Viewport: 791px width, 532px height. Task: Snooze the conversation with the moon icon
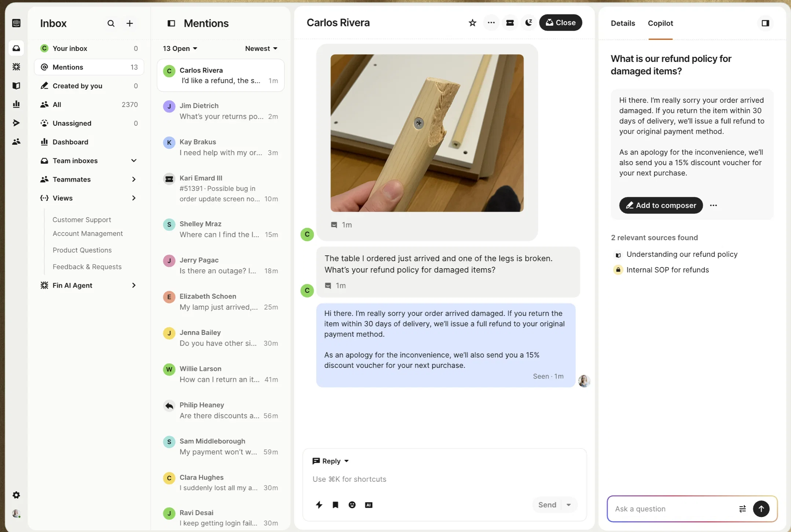point(529,23)
